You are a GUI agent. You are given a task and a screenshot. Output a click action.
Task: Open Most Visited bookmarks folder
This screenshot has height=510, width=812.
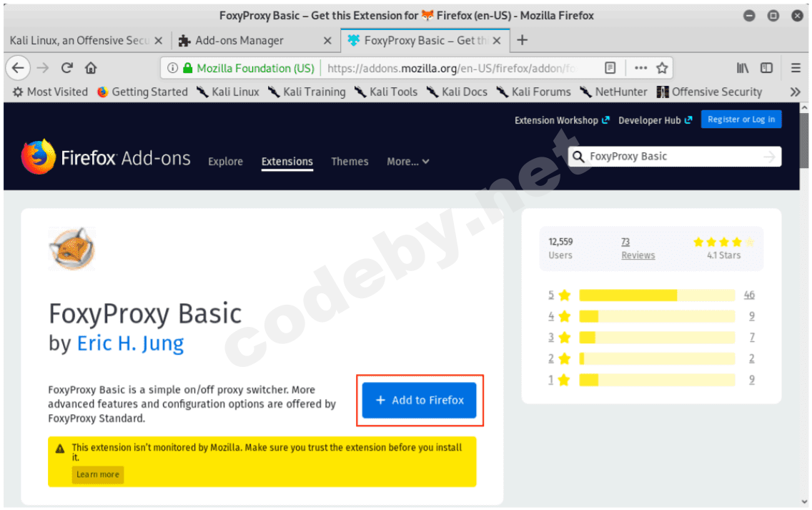[50, 92]
